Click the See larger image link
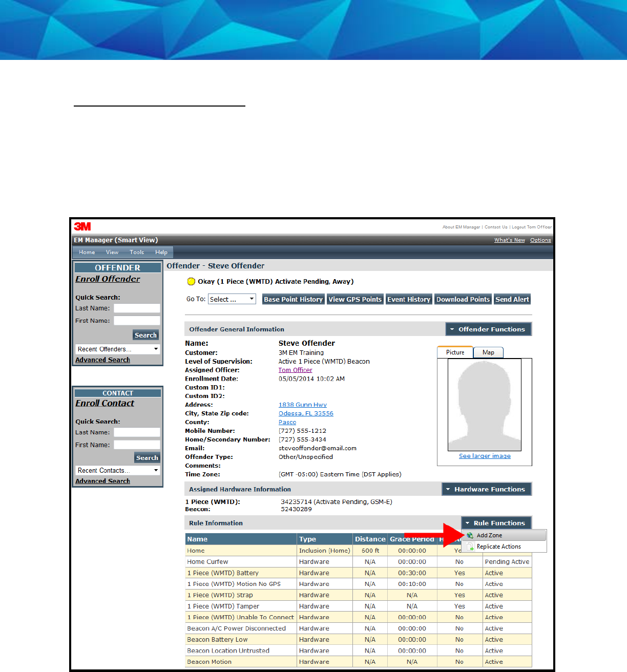 coord(485,456)
